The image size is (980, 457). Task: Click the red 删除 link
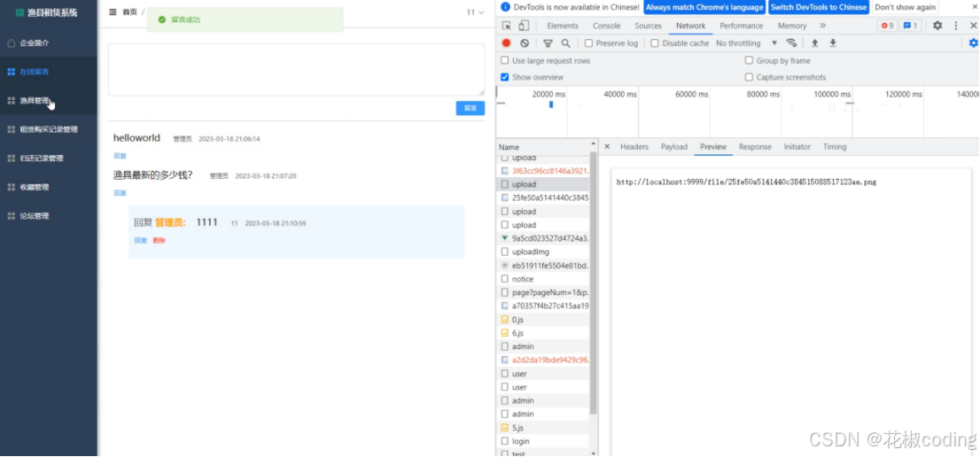159,240
